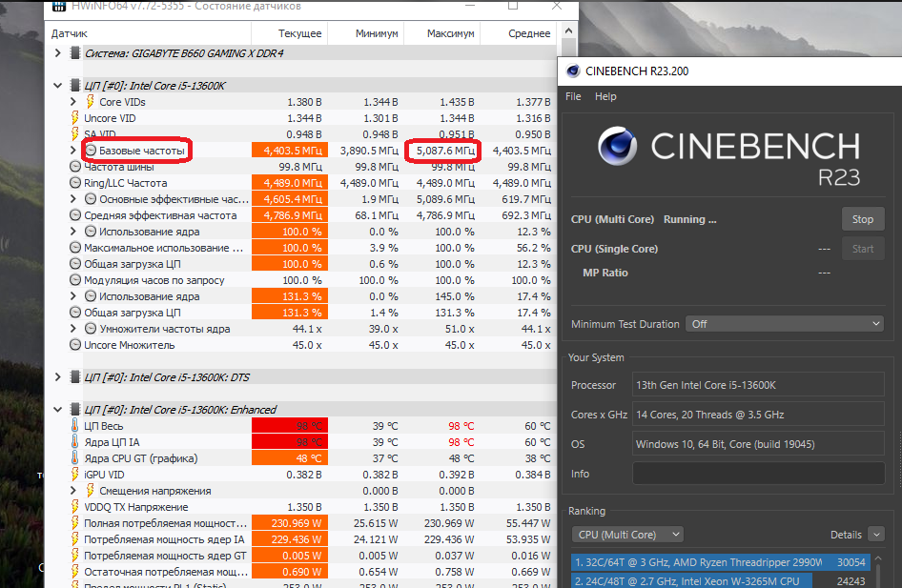Click the clock icon beside Ring/LLC Частота
902x588 pixels.
point(74,183)
